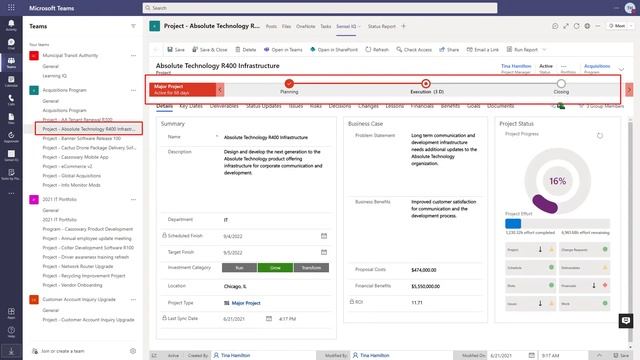Screen dimensions: 640x360
Task: Click Delete in the command bar
Action: (246, 49)
